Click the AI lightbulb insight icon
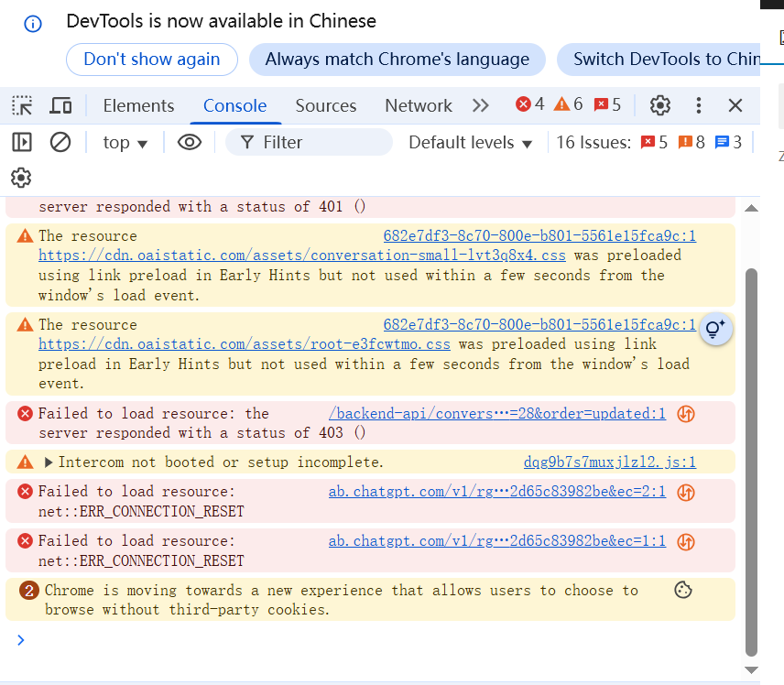 (x=715, y=329)
